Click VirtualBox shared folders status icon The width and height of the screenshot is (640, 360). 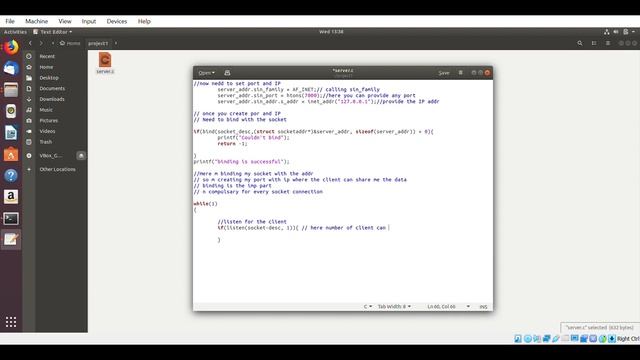(x=565, y=338)
